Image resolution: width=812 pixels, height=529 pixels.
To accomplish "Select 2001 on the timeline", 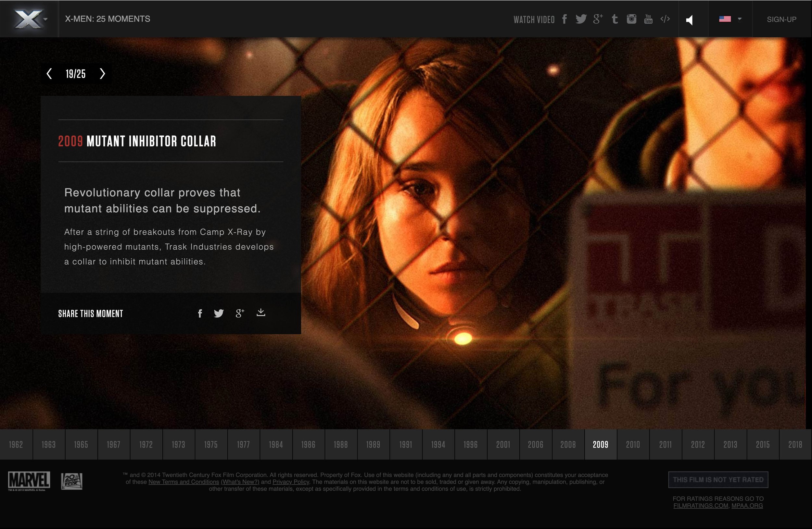I will coord(503,445).
